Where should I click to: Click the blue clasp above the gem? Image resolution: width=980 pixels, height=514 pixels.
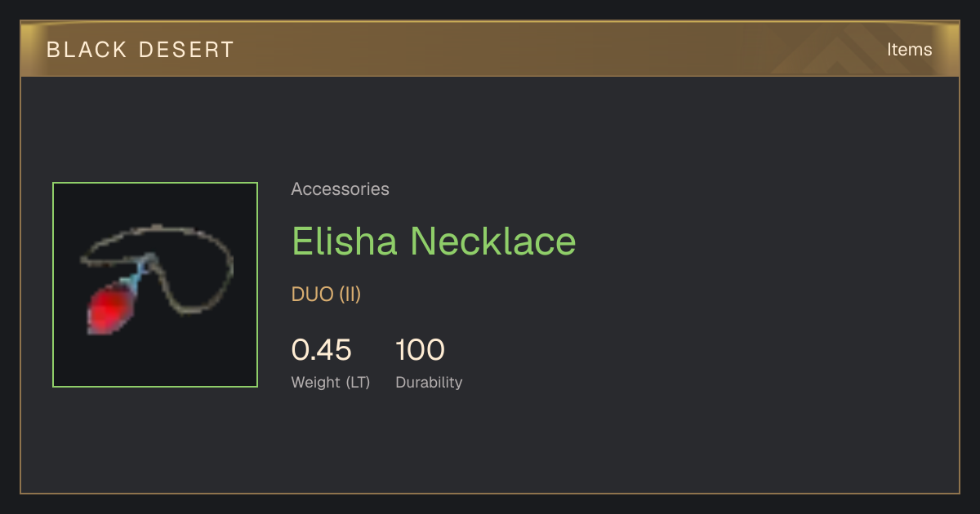tap(141, 270)
